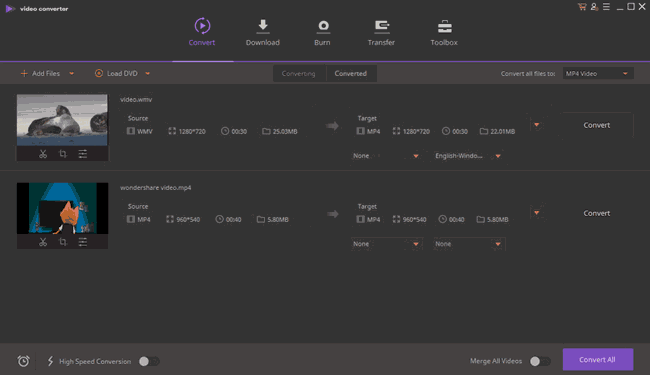
Task: Open subtitle dropdown None for video.wmv
Action: 386,156
